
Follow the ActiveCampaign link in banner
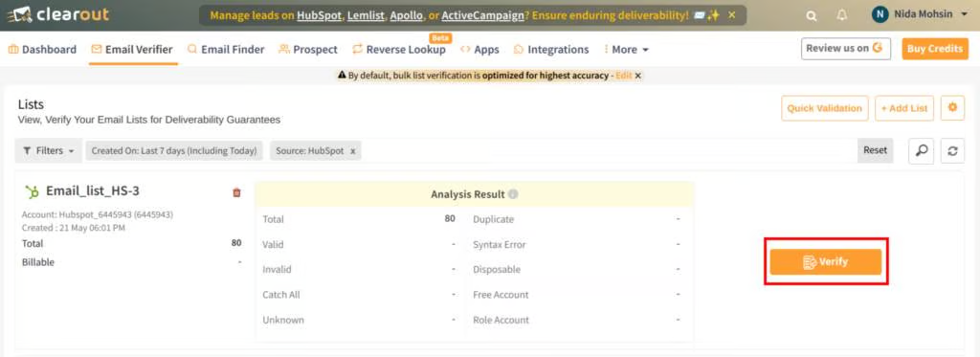pyautogui.click(x=482, y=15)
